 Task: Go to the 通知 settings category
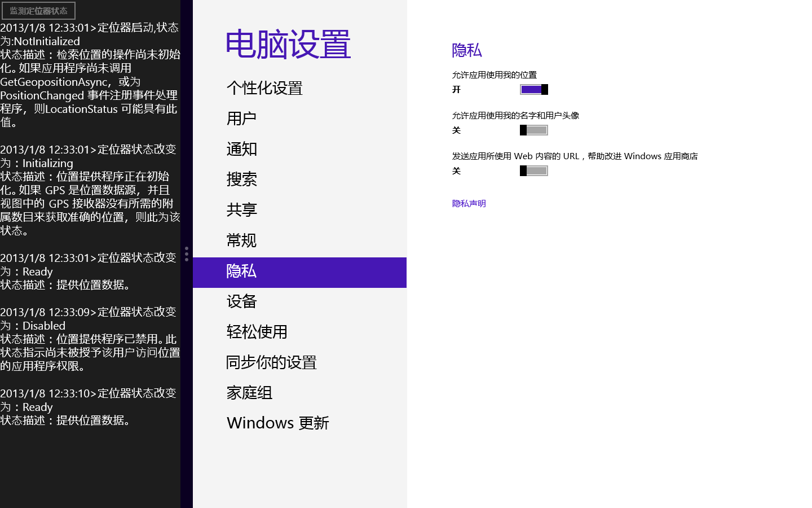[299, 149]
